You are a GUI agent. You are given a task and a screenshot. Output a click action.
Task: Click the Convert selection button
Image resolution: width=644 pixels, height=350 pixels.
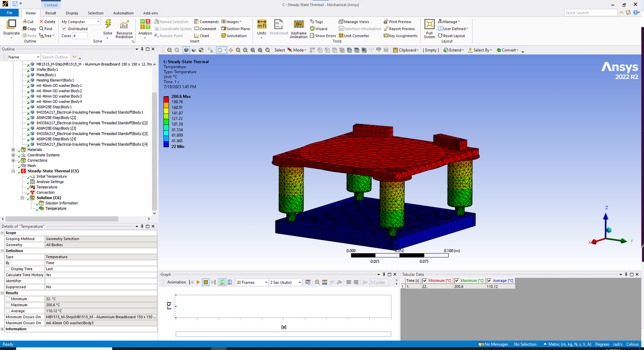point(507,50)
